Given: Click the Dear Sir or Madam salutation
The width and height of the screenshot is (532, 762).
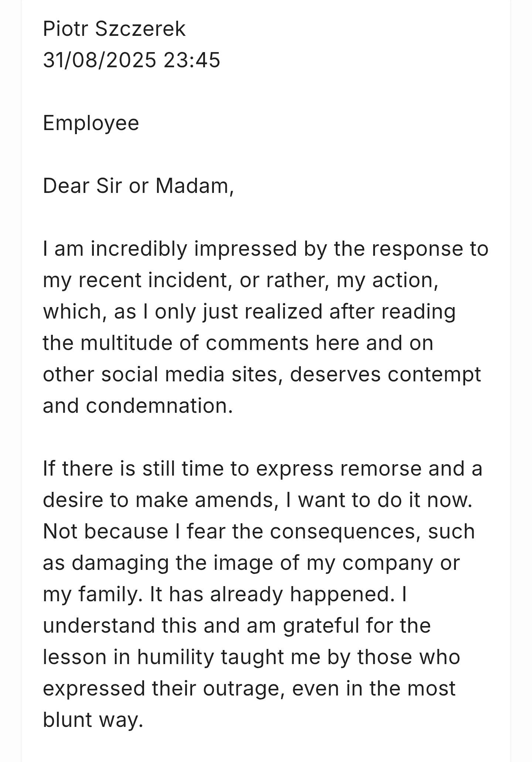Looking at the screenshot, I should pos(138,186).
